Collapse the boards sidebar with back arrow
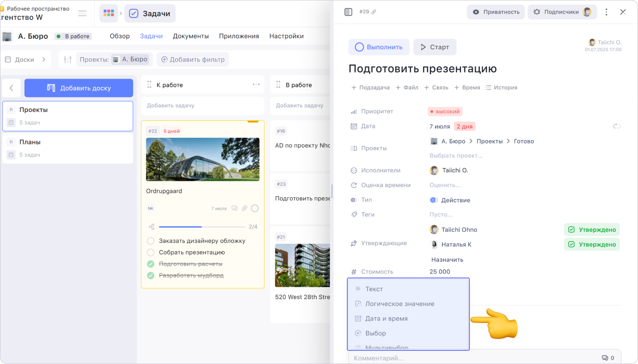The image size is (638, 364). coord(11,88)
